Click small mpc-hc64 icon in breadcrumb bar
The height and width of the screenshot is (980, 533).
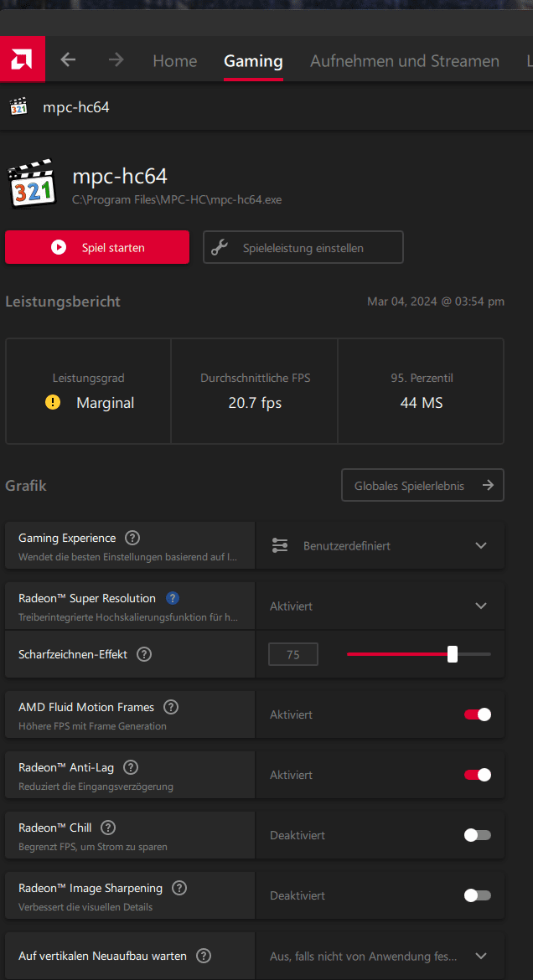(18, 107)
